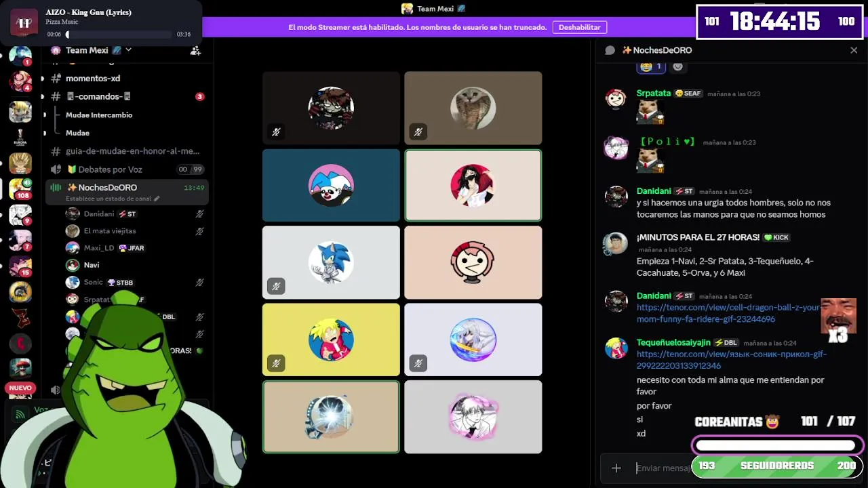The width and height of the screenshot is (868, 488).
Task: Select the peach tile with red-haired doodle avatar
Action: click(473, 262)
